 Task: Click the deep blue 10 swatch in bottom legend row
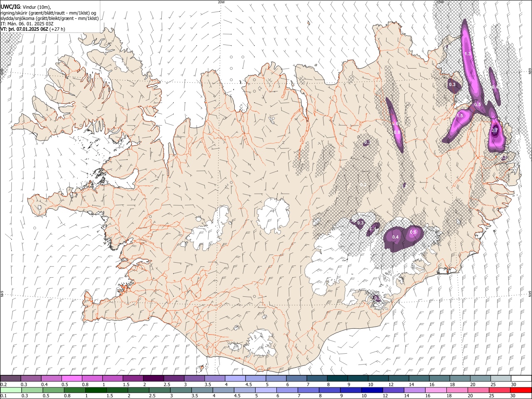point(372,390)
